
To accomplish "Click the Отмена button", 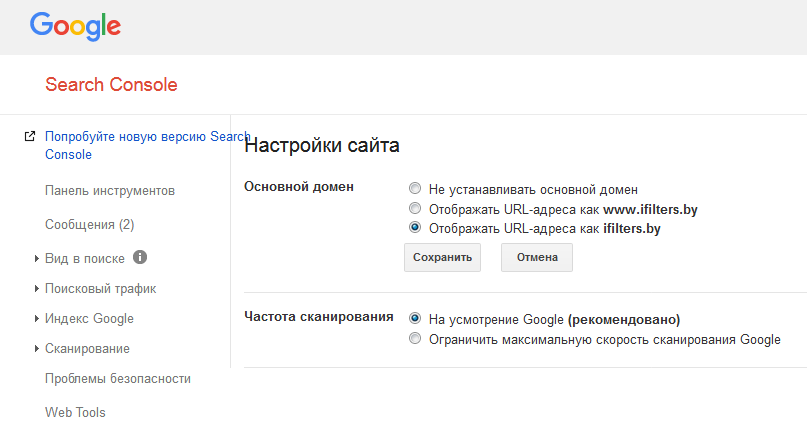I will pos(537,257).
